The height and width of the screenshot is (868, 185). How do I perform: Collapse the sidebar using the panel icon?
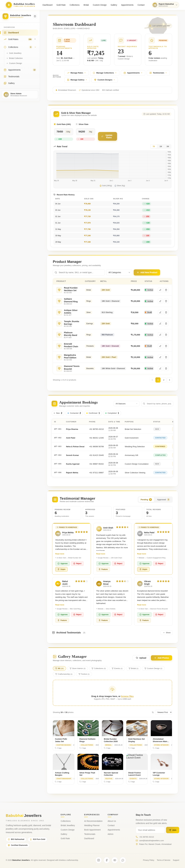coord(35,16)
